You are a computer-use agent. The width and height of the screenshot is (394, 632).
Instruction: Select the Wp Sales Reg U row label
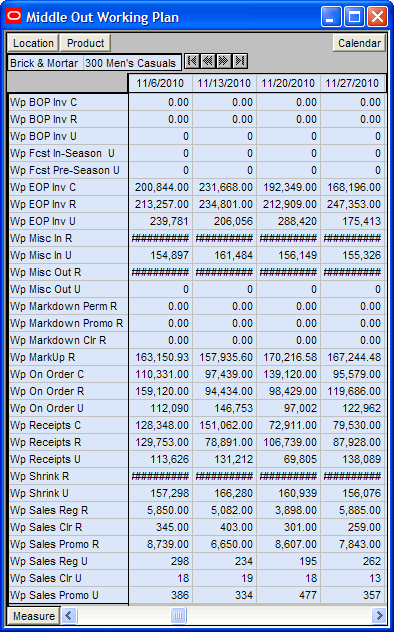[68, 561]
